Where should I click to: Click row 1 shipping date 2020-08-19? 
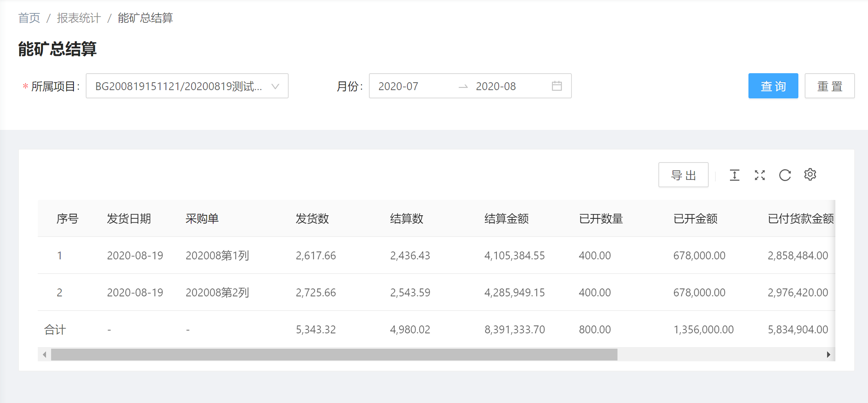(135, 255)
